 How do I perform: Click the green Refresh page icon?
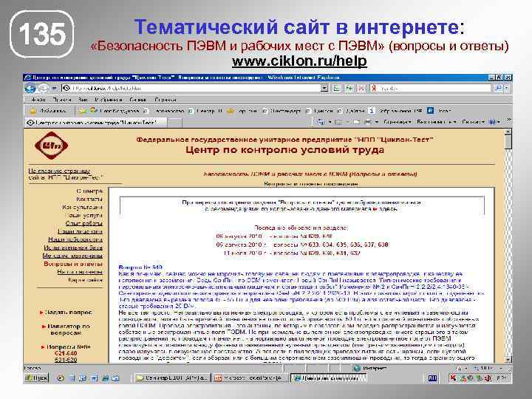[x=349, y=88]
